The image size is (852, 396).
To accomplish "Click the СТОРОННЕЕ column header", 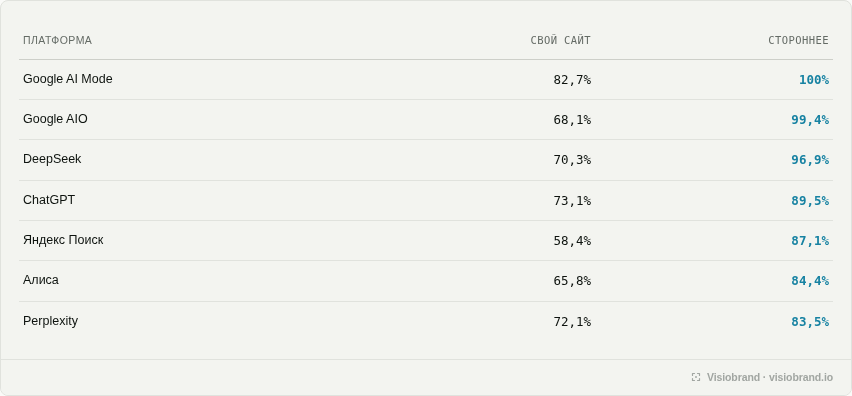I will point(798,40).
